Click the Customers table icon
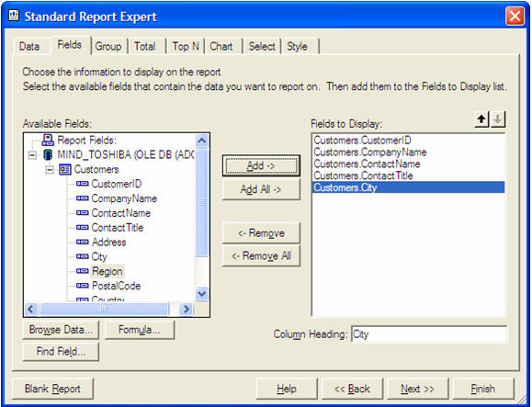The width and height of the screenshot is (532, 407). click(x=65, y=170)
